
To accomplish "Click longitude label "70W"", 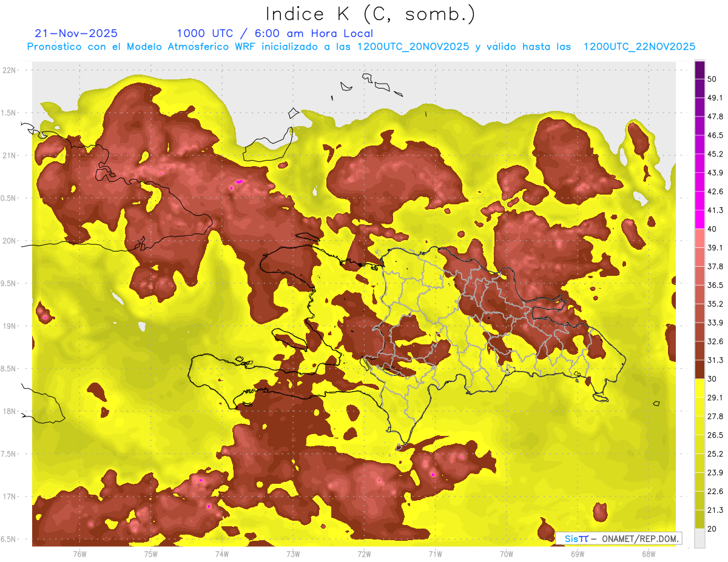I will tap(507, 554).
